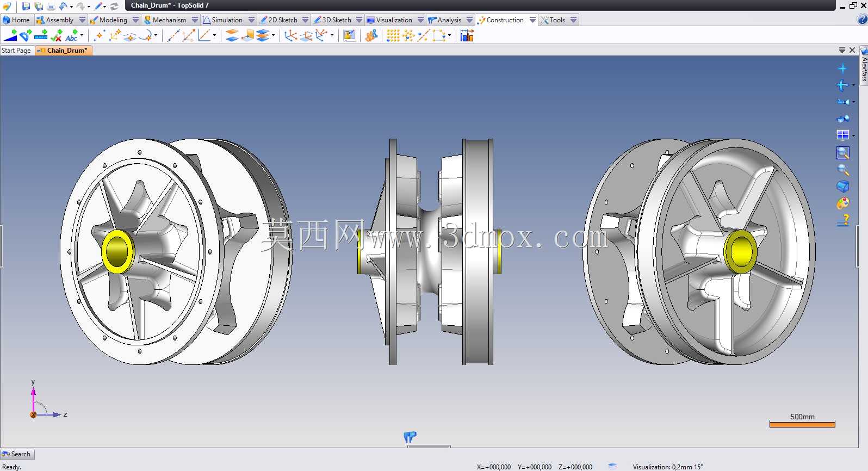Select the offset plane tool
The height and width of the screenshot is (471, 868).
coord(247,36)
